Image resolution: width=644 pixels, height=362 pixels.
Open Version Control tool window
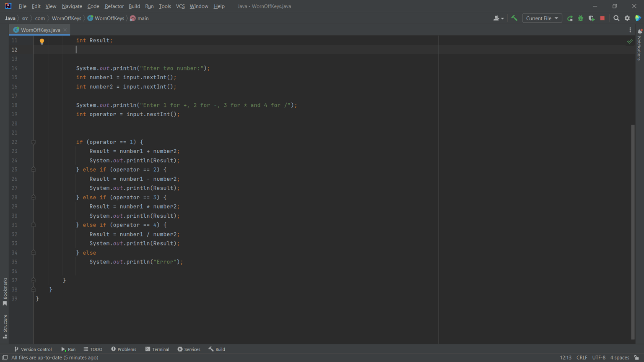[x=33, y=349]
